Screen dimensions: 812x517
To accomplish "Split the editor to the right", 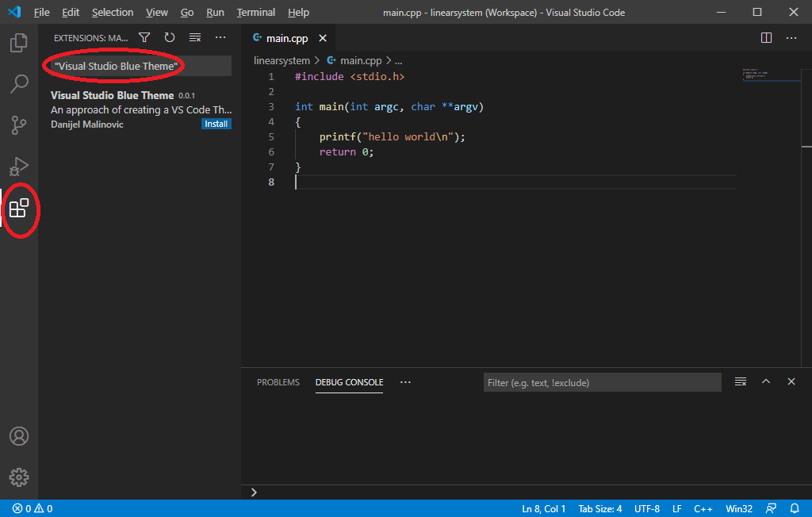I will coord(767,38).
